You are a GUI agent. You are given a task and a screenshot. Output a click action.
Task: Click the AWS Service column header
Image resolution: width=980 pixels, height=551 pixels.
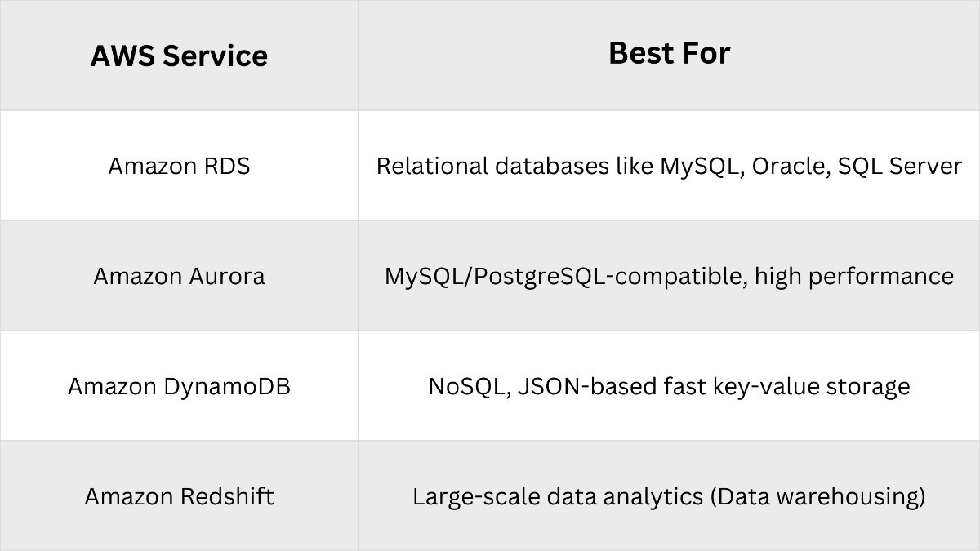(179, 56)
